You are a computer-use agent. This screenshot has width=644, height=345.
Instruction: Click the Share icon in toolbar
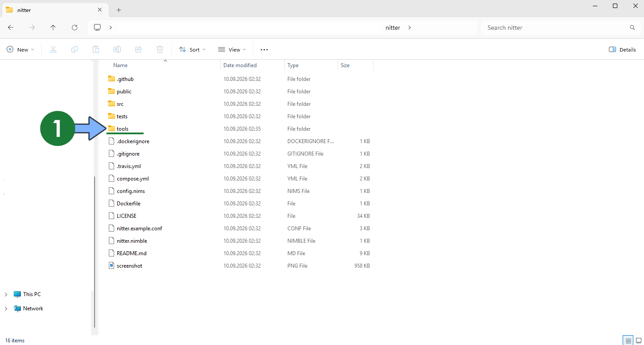point(139,49)
